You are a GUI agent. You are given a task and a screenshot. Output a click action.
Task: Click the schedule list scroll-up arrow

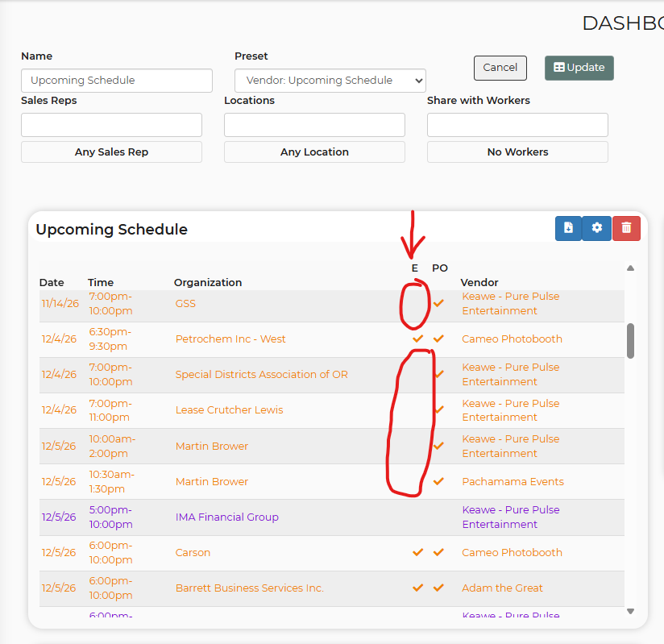pos(630,268)
